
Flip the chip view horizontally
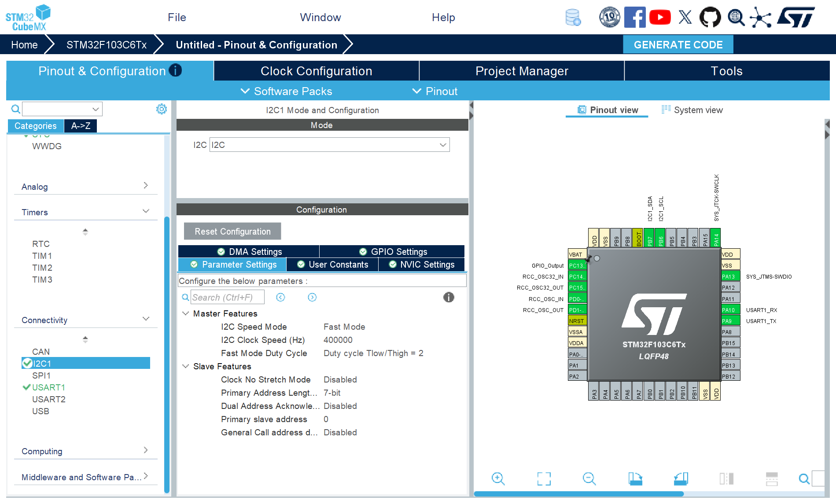726,478
